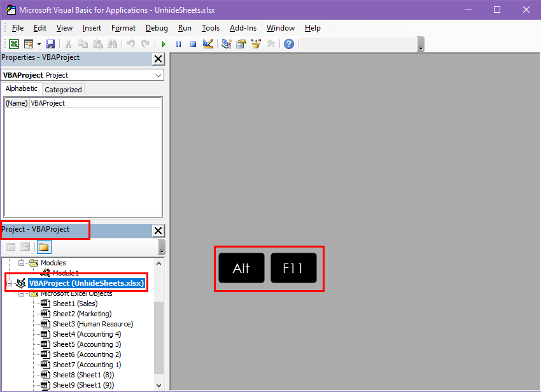This screenshot has height=392, width=541.
Task: Click the View Object icon in Project panel
Action: point(25,247)
